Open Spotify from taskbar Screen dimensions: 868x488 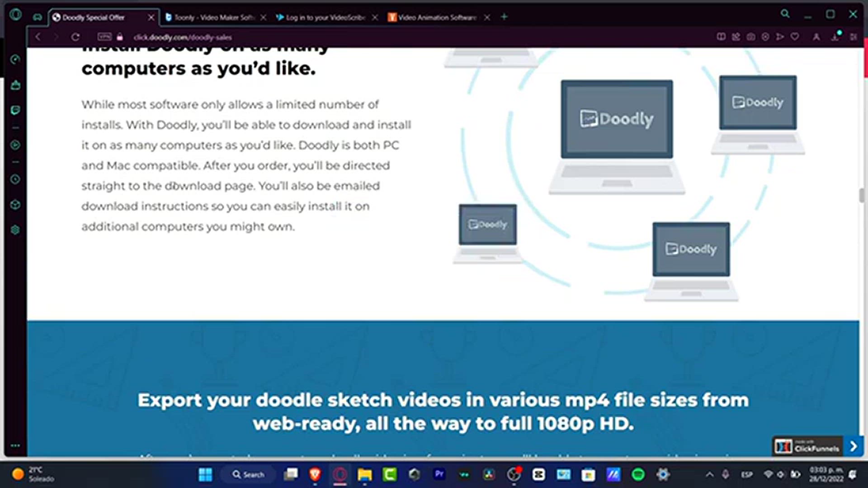point(638,474)
